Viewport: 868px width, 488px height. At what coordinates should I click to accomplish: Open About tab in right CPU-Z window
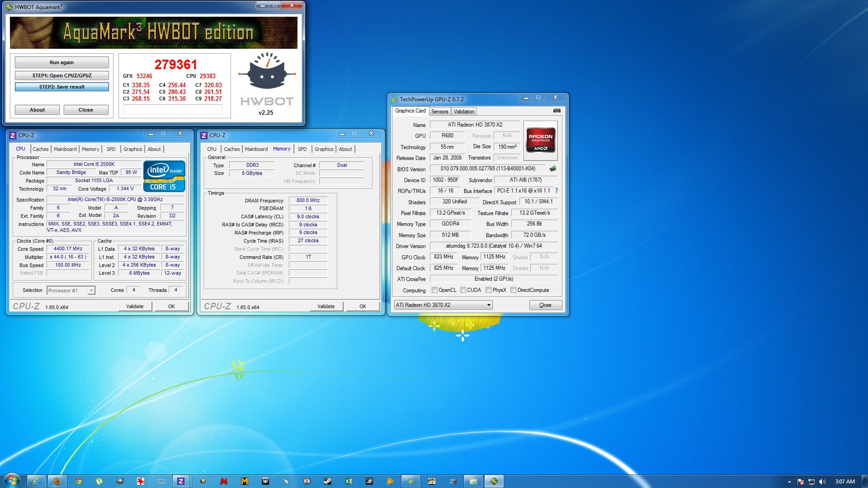point(345,149)
